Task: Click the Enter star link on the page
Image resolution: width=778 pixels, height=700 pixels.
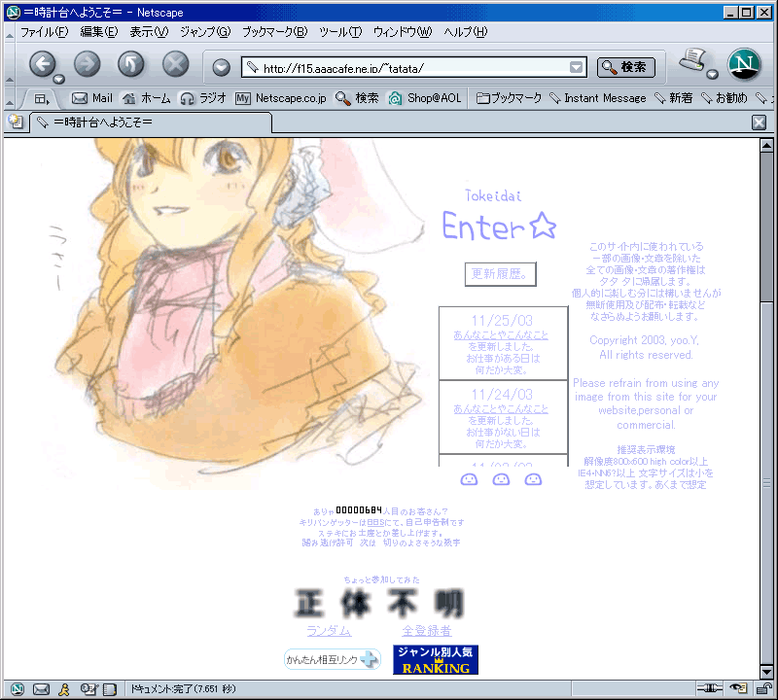Action: 499,227
